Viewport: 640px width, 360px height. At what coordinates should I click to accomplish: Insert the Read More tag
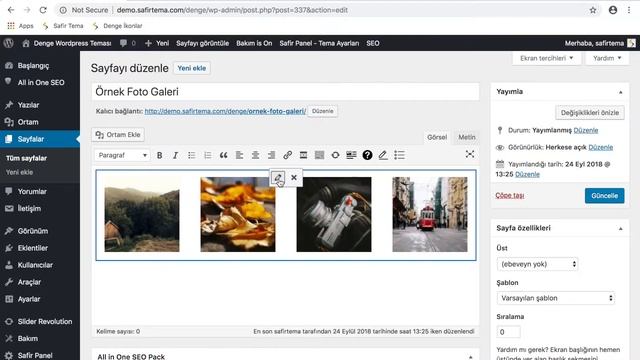[x=303, y=155]
